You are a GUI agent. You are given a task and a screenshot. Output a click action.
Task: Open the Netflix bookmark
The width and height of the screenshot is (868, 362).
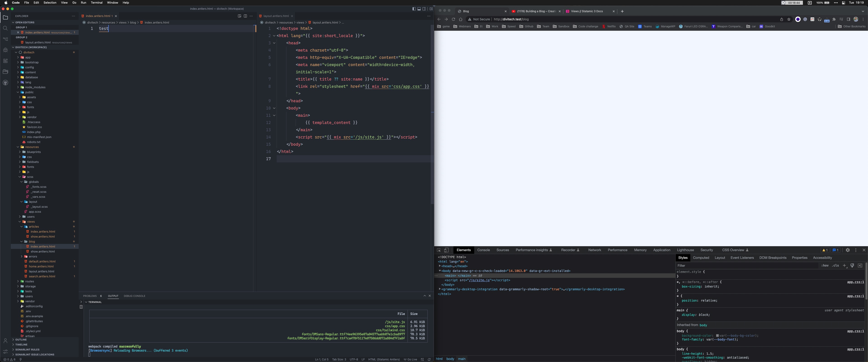click(609, 26)
